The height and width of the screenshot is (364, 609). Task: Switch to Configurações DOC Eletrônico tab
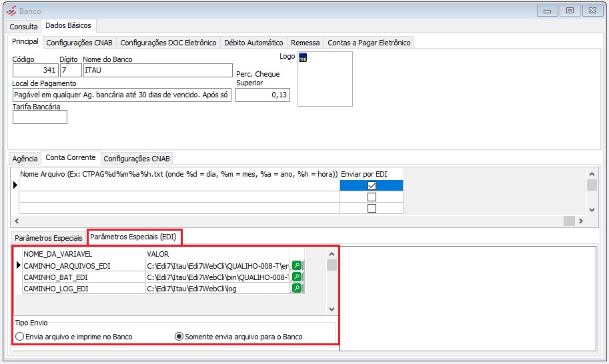(168, 43)
